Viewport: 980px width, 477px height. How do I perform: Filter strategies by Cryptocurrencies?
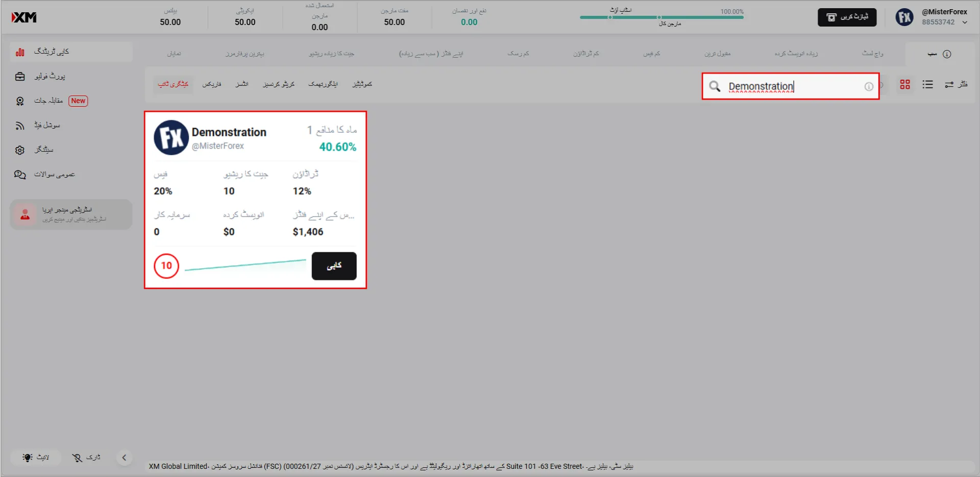click(x=279, y=84)
